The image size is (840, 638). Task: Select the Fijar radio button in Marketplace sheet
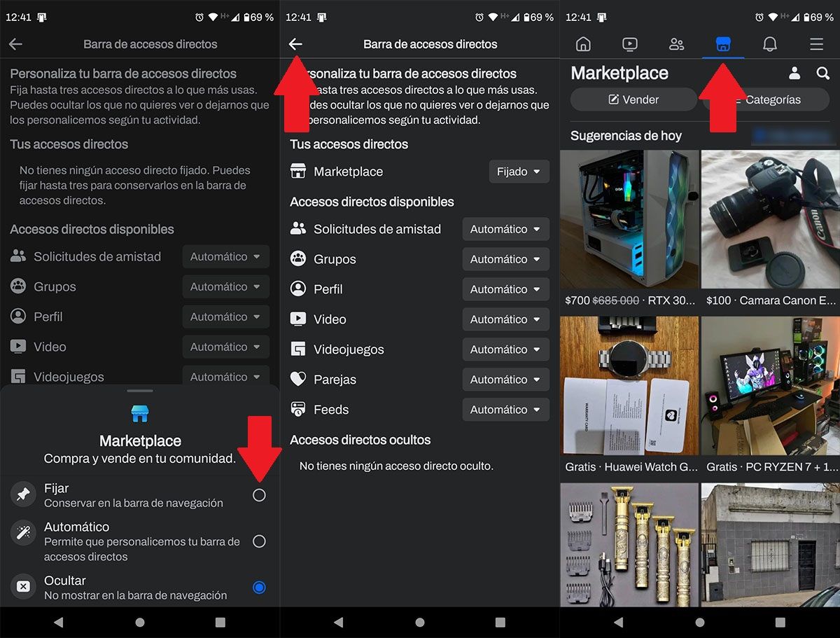(x=259, y=495)
